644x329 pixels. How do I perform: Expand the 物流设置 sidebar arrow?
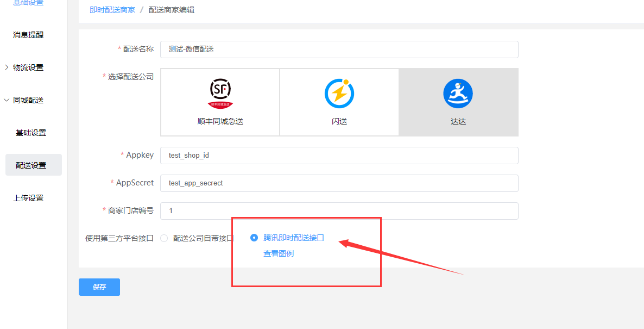click(7, 67)
